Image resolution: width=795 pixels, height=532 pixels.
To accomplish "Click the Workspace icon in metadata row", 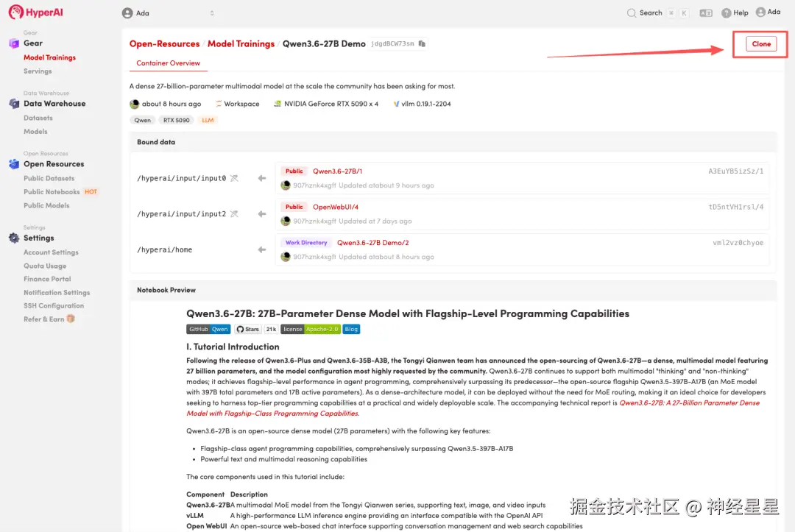I will tap(219, 103).
